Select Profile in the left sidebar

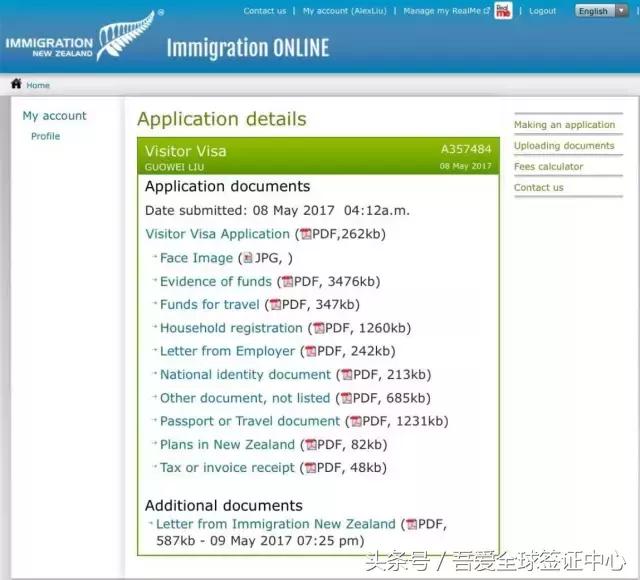(x=46, y=136)
